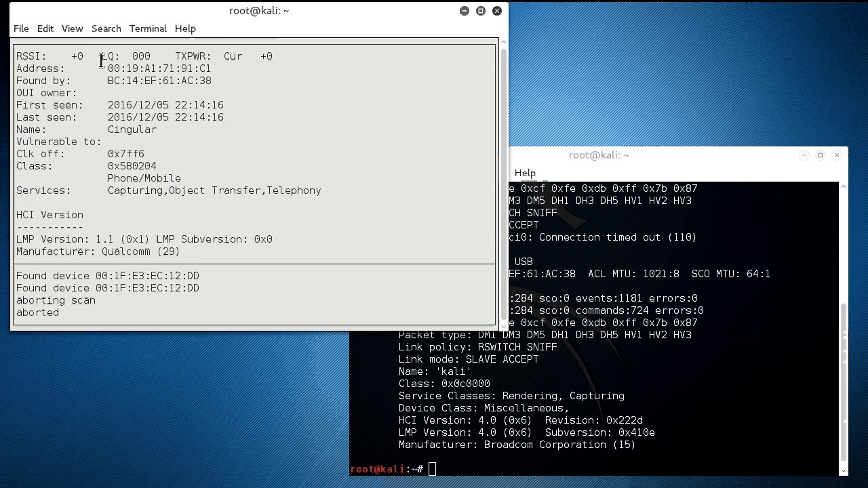
Task: Click the Services list 'Capturing,Object Transfer,Telephony'
Action: tap(214, 190)
